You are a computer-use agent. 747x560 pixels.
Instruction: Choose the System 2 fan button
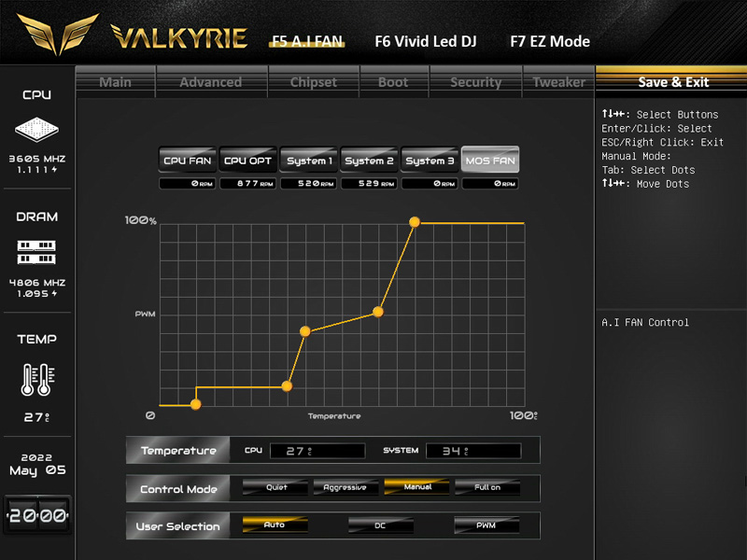[369, 160]
